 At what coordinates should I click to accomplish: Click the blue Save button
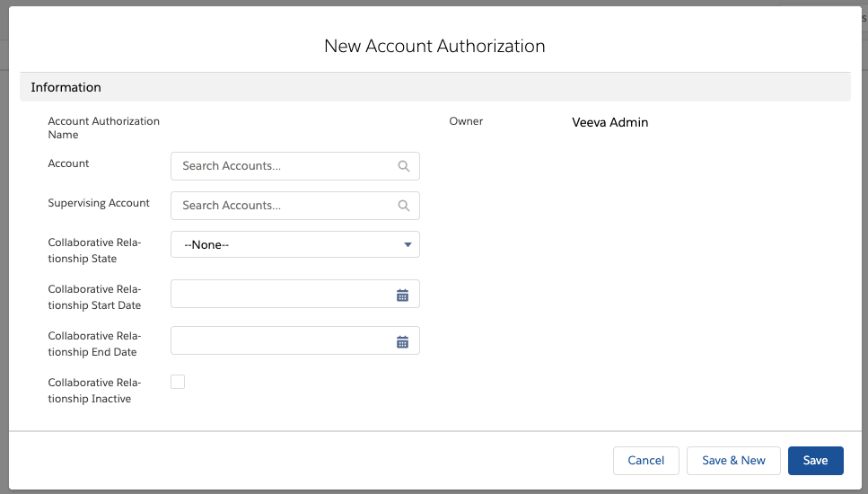click(x=815, y=461)
